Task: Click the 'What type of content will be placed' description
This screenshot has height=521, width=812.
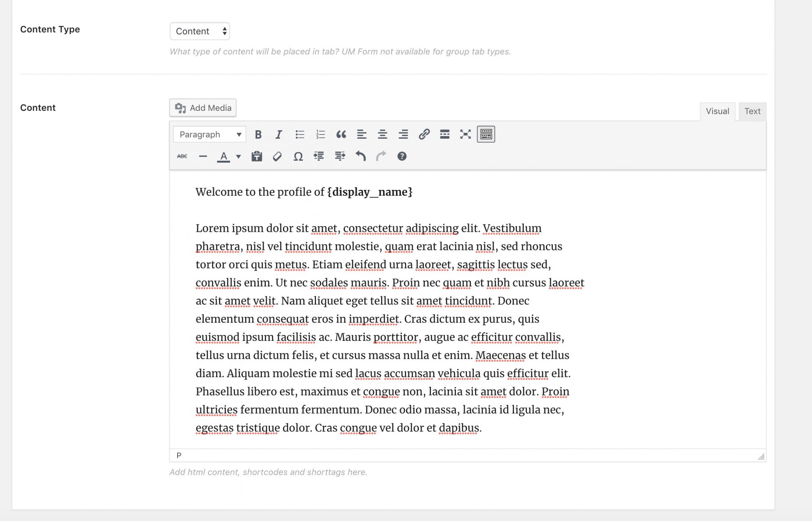Action: click(340, 52)
